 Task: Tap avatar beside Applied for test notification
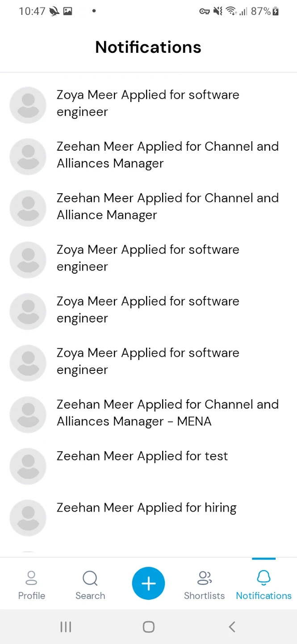[x=28, y=466]
